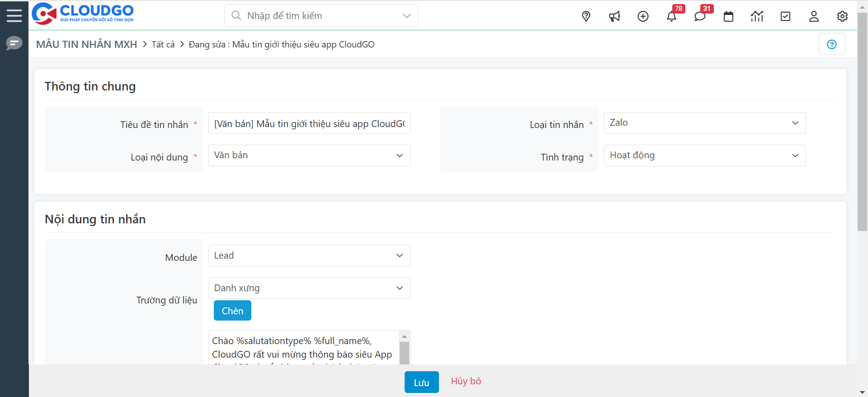868x397 pixels.
Task: Open the settings gear icon
Action: 842,16
